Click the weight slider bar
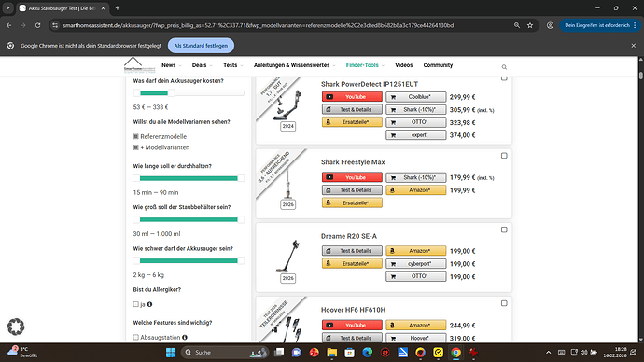Viewport: 644px width, 362px height. tap(189, 260)
